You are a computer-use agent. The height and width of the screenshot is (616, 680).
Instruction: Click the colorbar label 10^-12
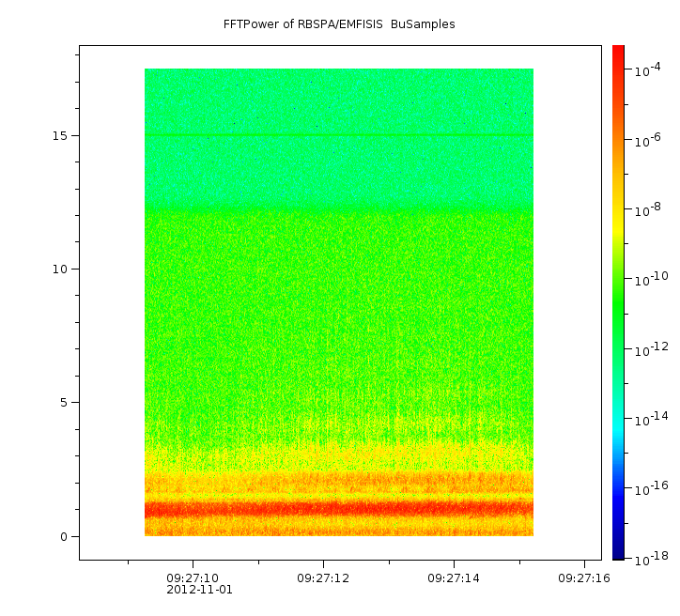(x=651, y=349)
